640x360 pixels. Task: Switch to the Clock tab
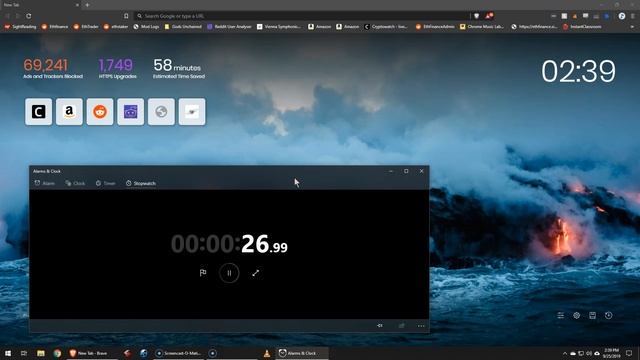pos(75,183)
